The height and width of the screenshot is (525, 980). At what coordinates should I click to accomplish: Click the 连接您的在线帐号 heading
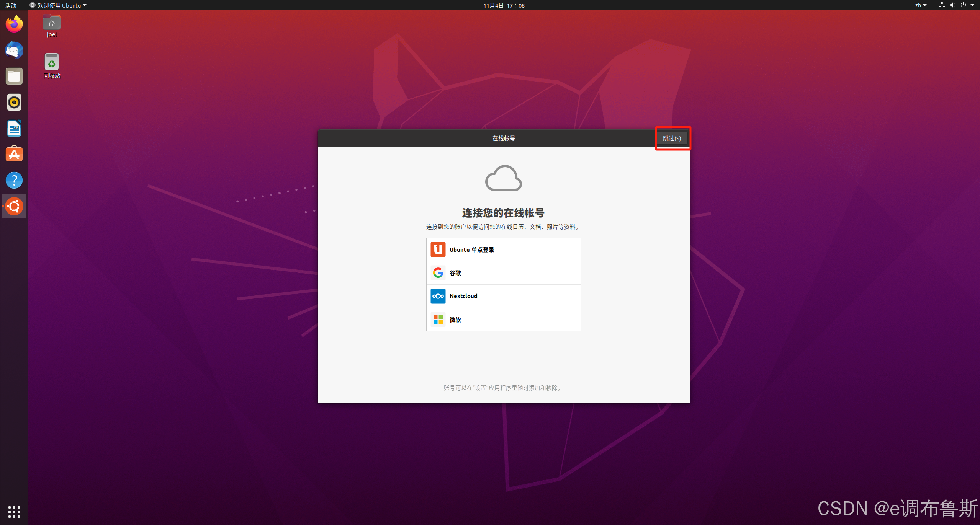tap(503, 212)
